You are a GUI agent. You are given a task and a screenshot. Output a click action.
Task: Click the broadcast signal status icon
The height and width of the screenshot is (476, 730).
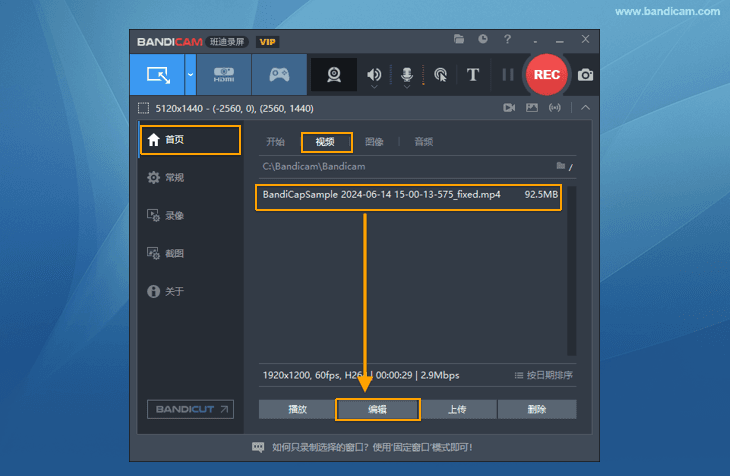tap(554, 108)
